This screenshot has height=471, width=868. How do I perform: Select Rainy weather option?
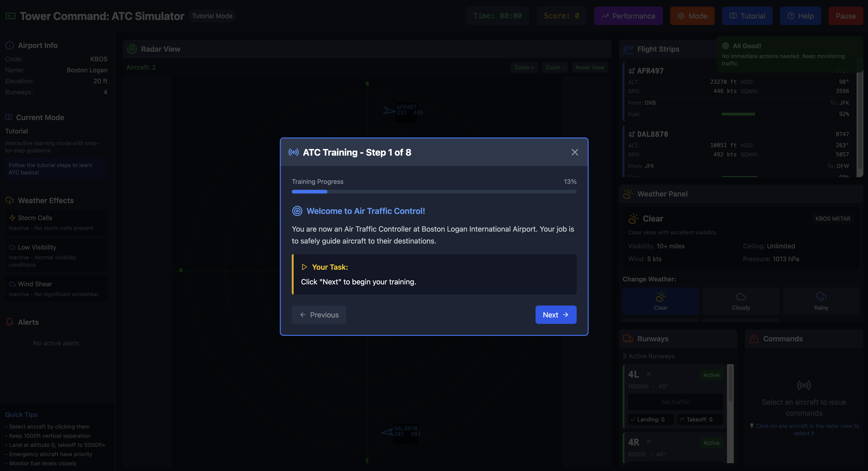[x=821, y=301]
